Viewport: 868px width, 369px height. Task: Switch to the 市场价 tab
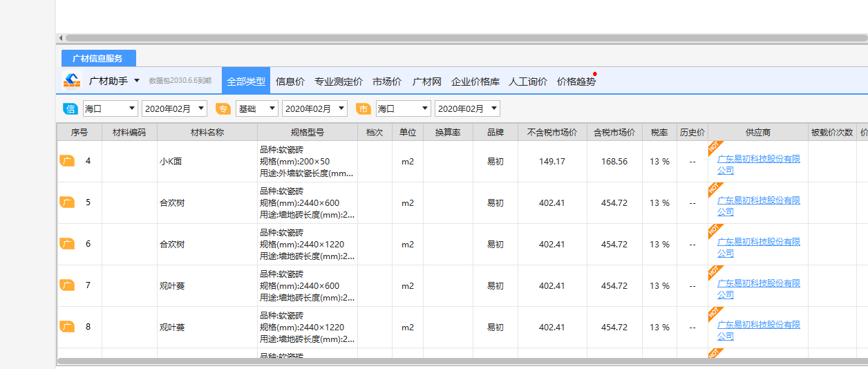point(387,81)
